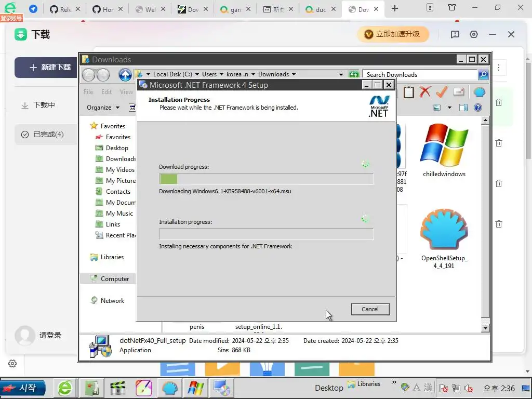This screenshot has width=532, height=399.
Task: Open Classic Explorer settings shell icon
Action: [479, 92]
